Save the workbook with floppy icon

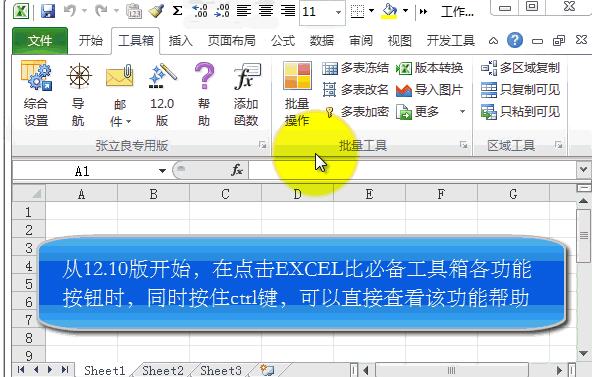point(48,11)
